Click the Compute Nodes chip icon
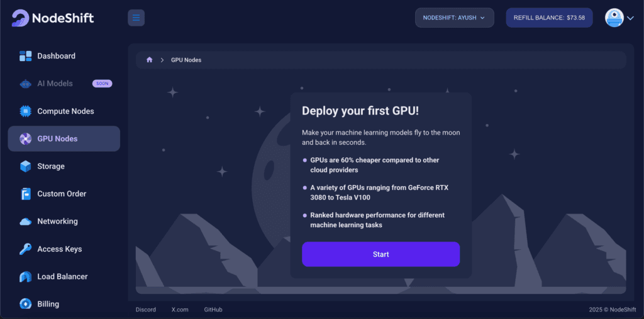Screen dimensions: 644x319 click(x=25, y=111)
